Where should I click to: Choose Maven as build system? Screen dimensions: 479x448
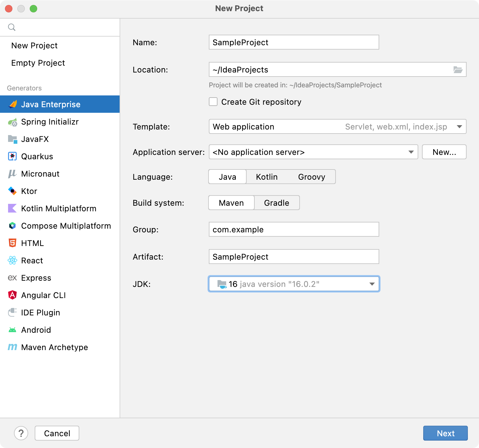point(231,203)
